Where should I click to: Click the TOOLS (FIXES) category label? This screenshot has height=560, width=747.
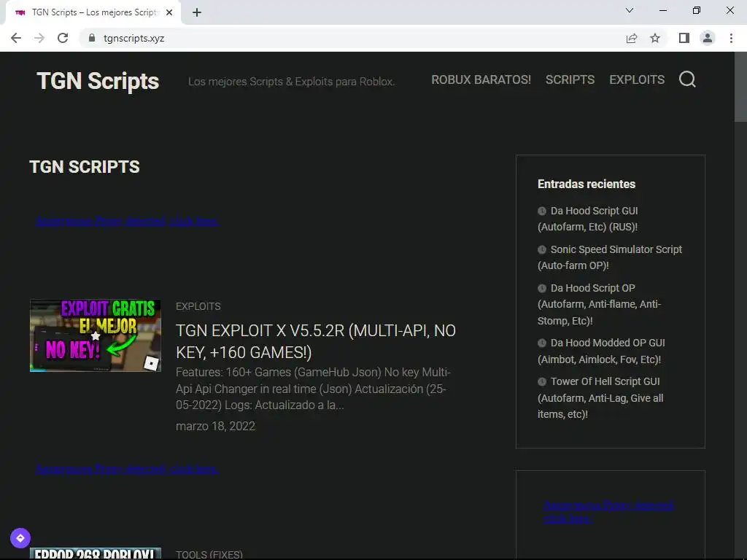coord(209,554)
